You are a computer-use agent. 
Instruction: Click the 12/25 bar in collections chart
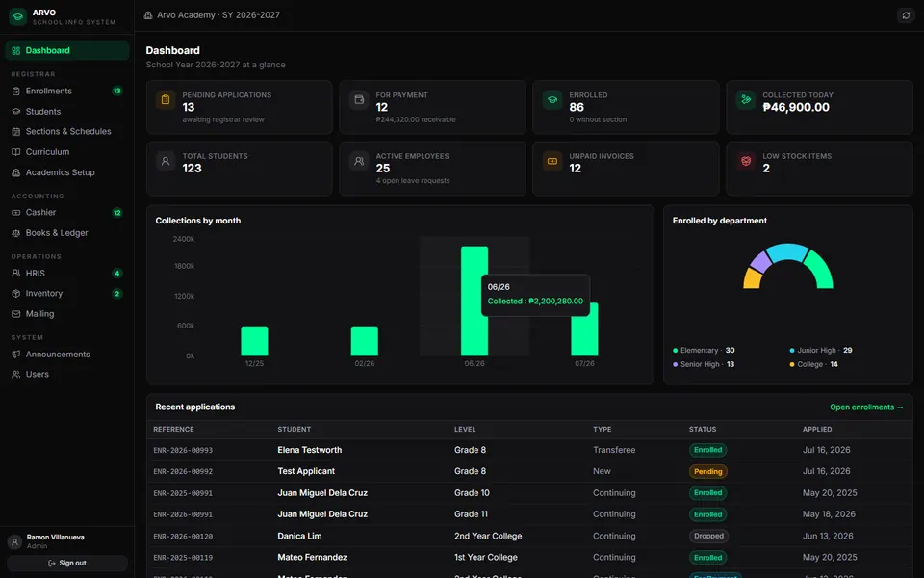pyautogui.click(x=254, y=341)
